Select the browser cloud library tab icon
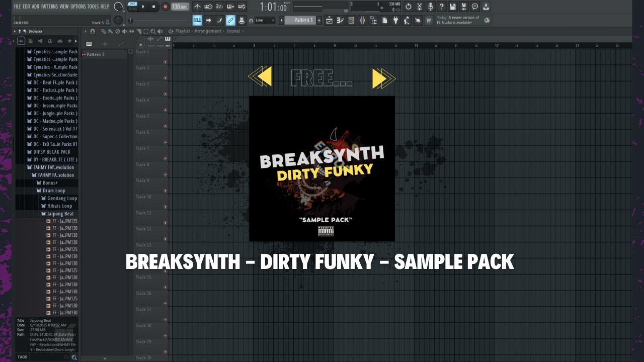 [60, 41]
